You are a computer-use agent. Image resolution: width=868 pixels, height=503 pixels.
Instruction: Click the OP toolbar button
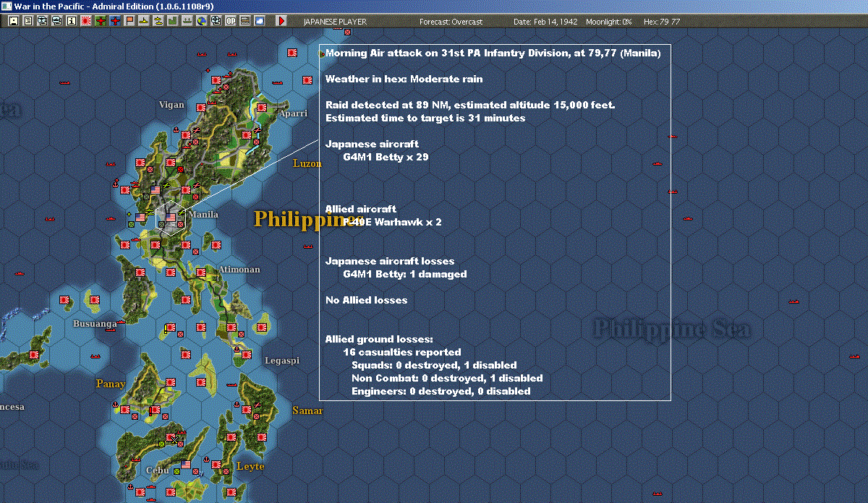(x=231, y=21)
